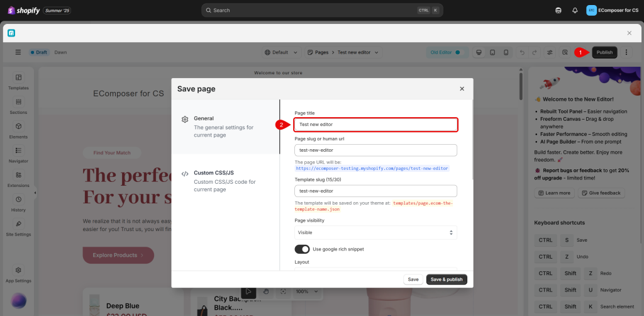The height and width of the screenshot is (316, 644).
Task: Open Site Settings in the left sidebar
Action: [x=18, y=228]
